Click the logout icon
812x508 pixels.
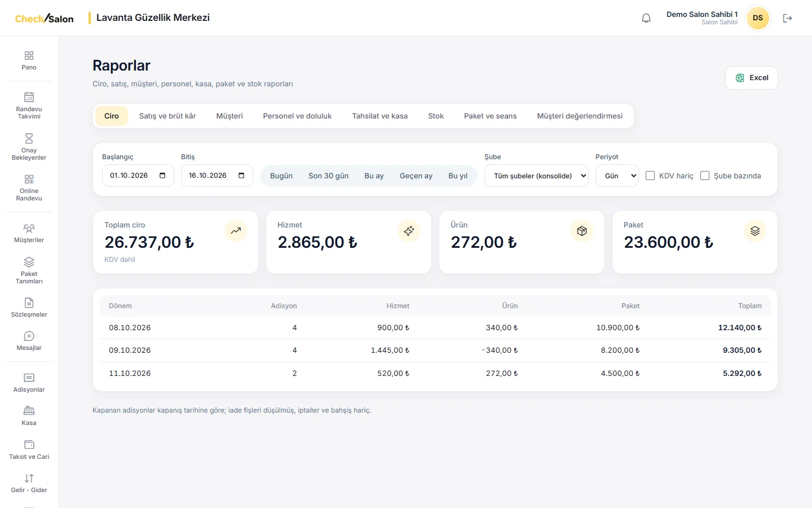788,18
